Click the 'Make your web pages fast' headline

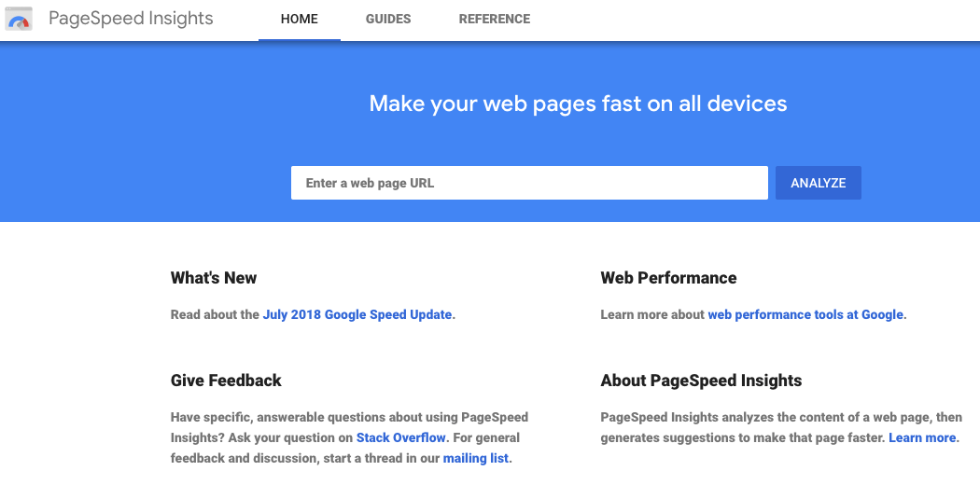[578, 104]
